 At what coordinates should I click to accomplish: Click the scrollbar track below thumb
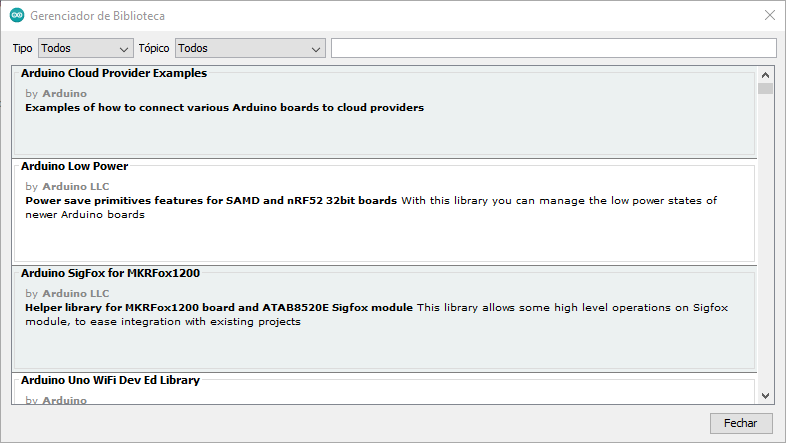pyautogui.click(x=765, y=241)
